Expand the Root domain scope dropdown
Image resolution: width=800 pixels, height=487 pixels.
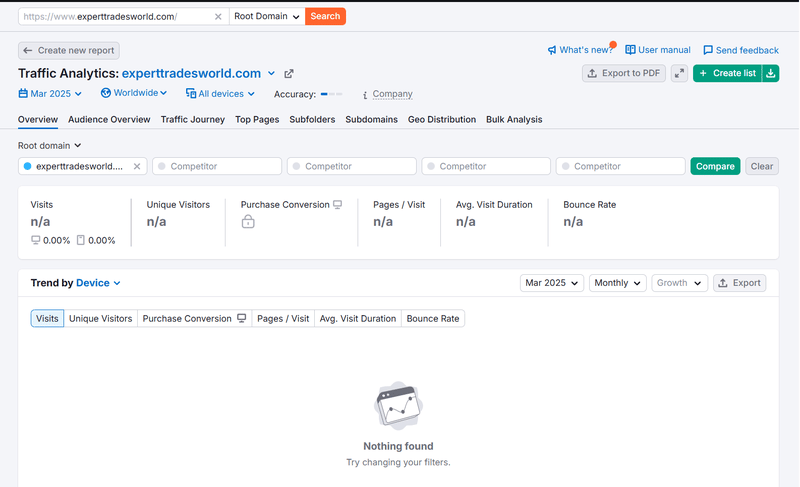tap(49, 146)
